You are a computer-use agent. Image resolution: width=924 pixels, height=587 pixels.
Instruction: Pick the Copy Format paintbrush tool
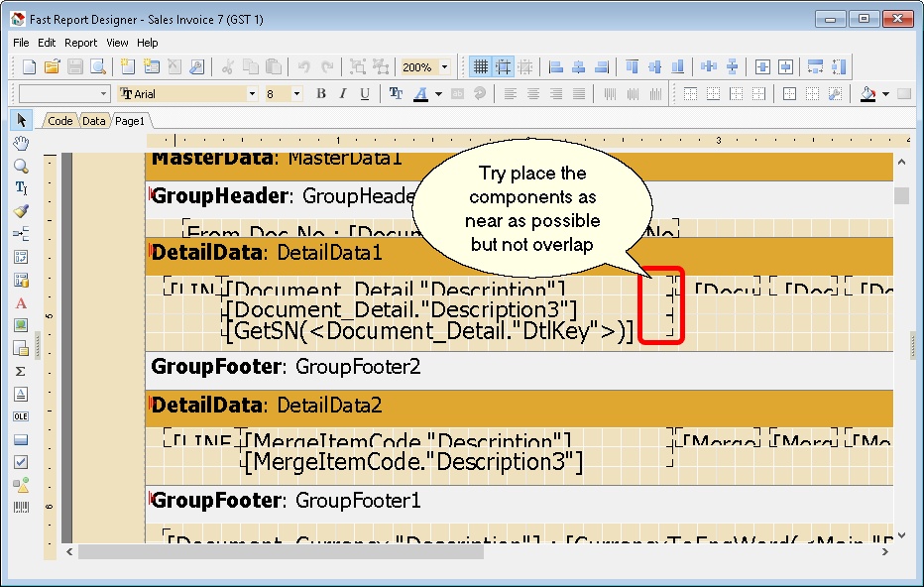point(21,211)
